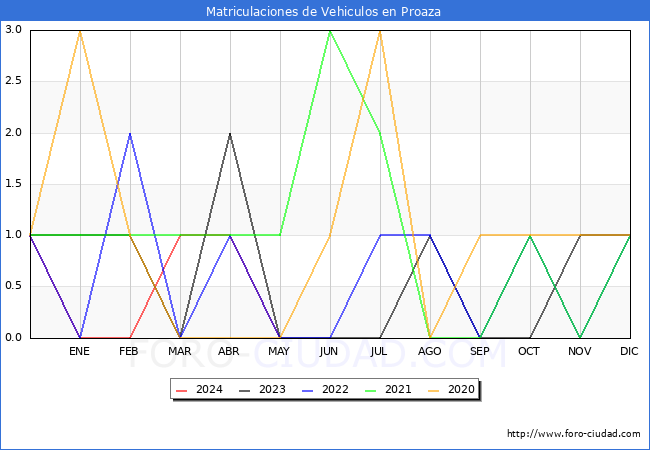650x450 pixels.
Task: Click the 2024 legend label
Action: coord(209,390)
